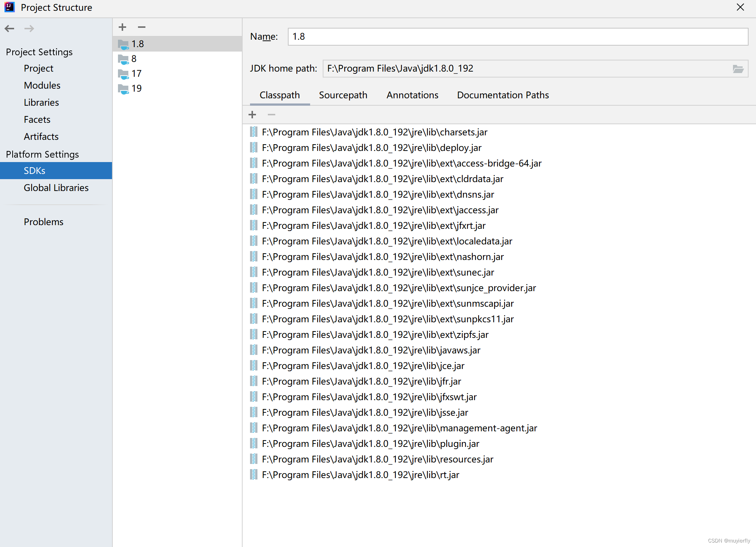Switch to the Sourcepath tab
The image size is (756, 547).
coord(343,95)
